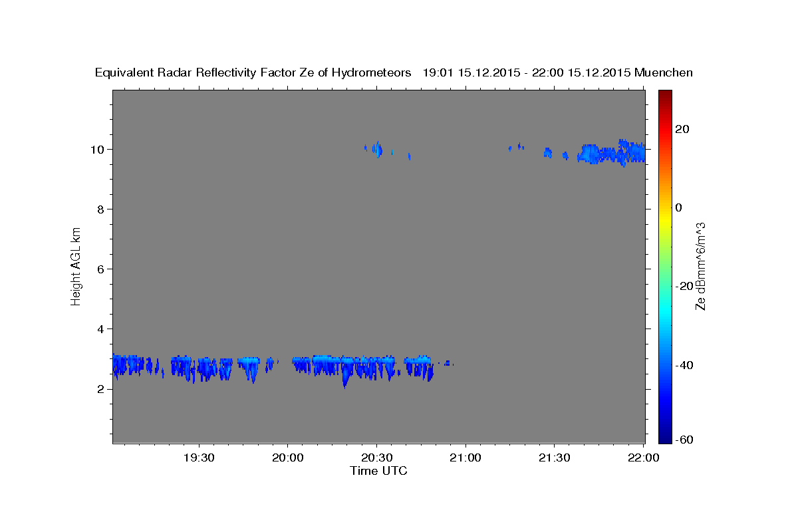
Task: Click the "Ze dBmm^6/m^3" colorbar label
Action: pos(700,265)
